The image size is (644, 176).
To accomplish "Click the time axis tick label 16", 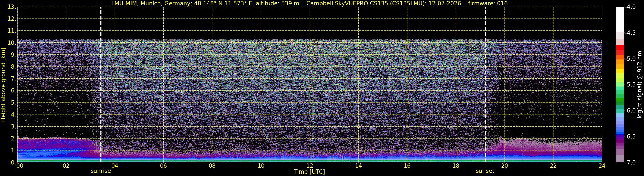I will tap(407, 166).
